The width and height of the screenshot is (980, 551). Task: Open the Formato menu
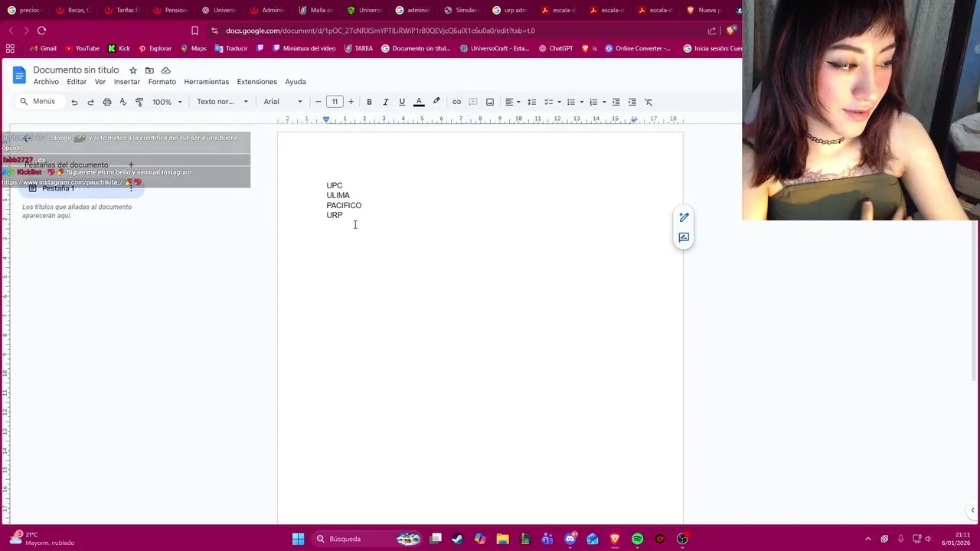(x=162, y=82)
